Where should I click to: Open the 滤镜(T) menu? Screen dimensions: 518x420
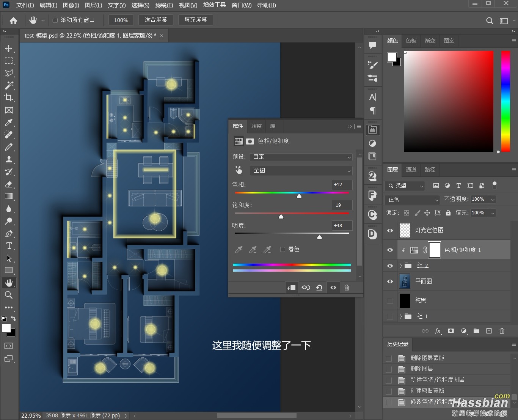tap(164, 5)
